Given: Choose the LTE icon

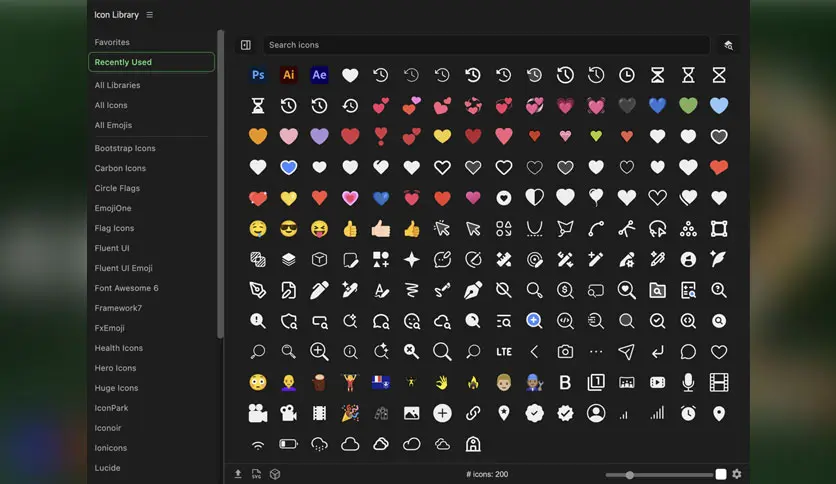Looking at the screenshot, I should coord(504,352).
